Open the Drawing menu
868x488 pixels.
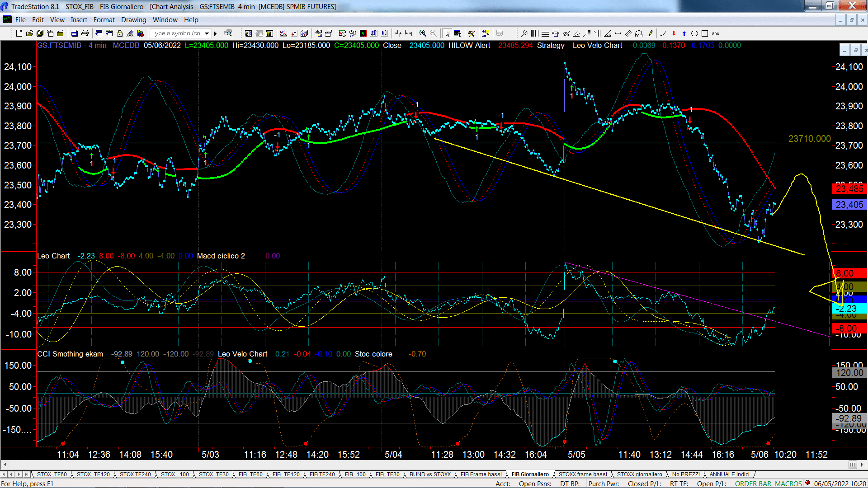(x=133, y=19)
